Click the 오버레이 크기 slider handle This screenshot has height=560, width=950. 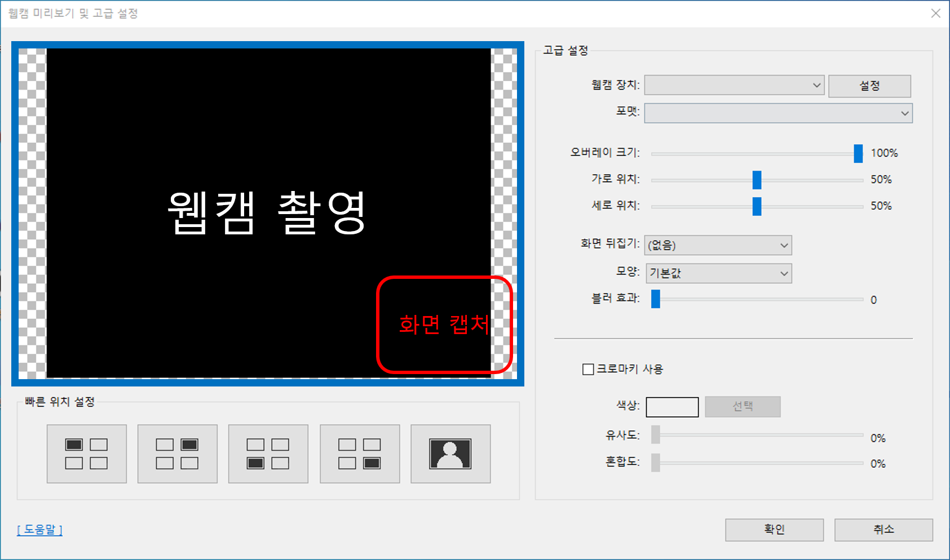(858, 153)
